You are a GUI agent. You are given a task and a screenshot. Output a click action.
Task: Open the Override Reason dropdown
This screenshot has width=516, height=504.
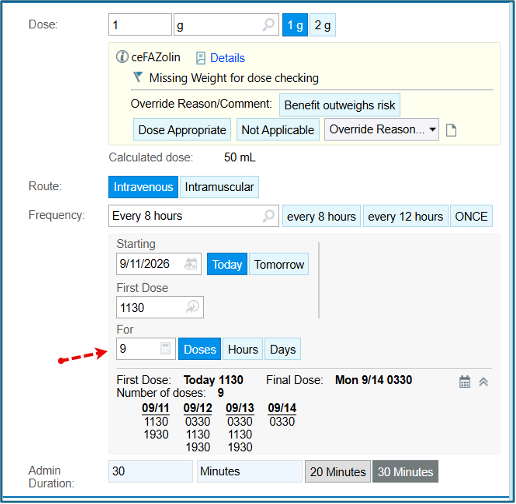pyautogui.click(x=381, y=129)
